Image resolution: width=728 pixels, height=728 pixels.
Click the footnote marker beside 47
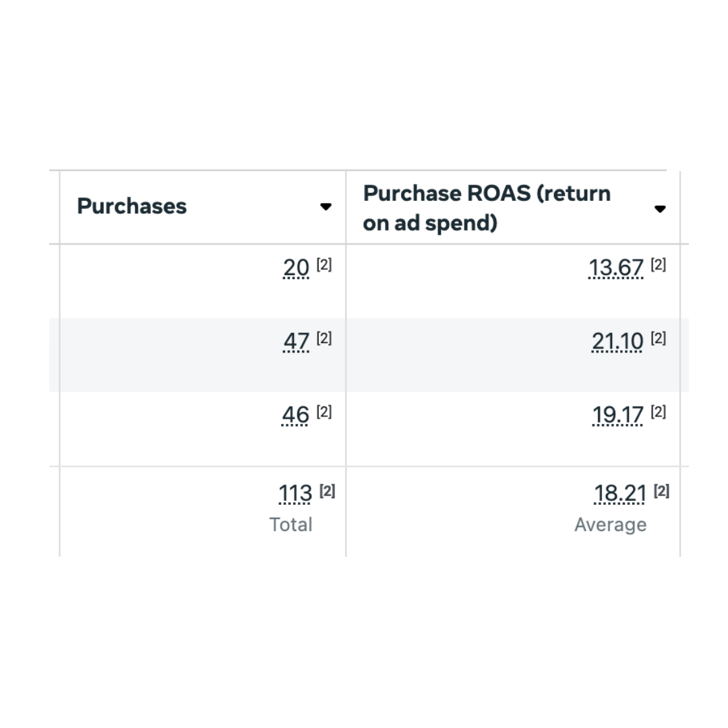(x=324, y=338)
